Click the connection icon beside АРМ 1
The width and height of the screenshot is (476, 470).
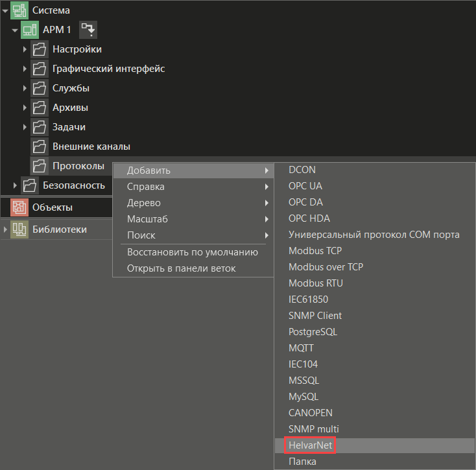[x=88, y=30]
